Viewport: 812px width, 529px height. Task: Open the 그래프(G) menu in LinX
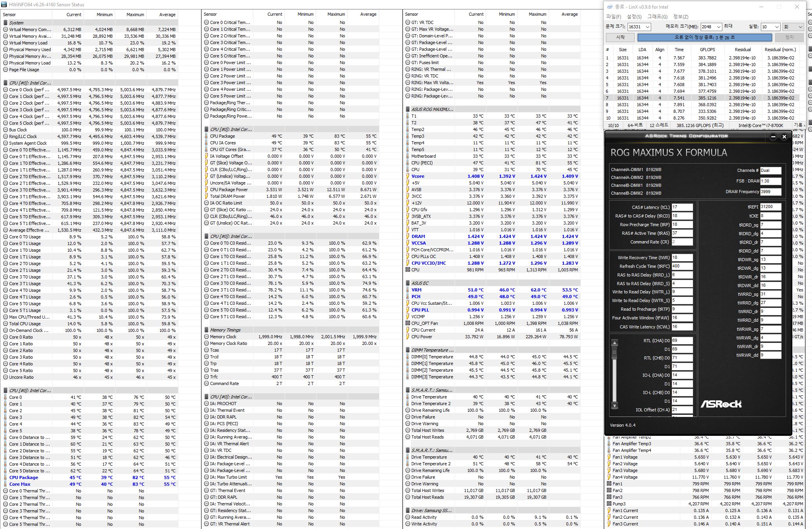tap(657, 17)
